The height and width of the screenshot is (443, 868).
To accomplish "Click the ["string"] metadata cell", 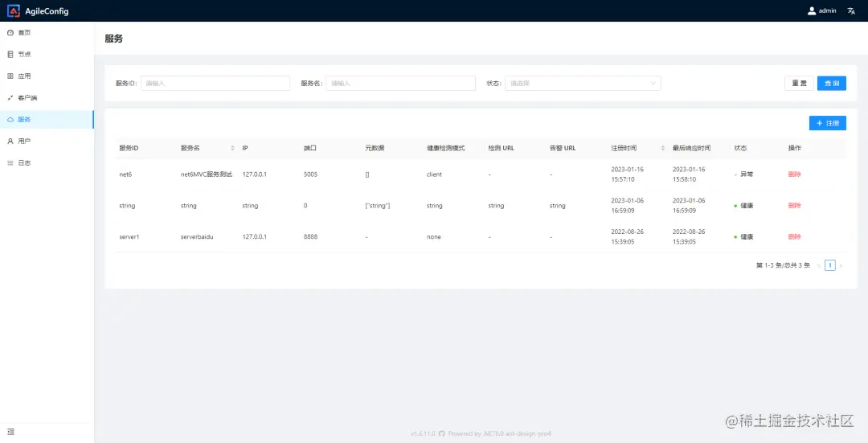I will (378, 206).
